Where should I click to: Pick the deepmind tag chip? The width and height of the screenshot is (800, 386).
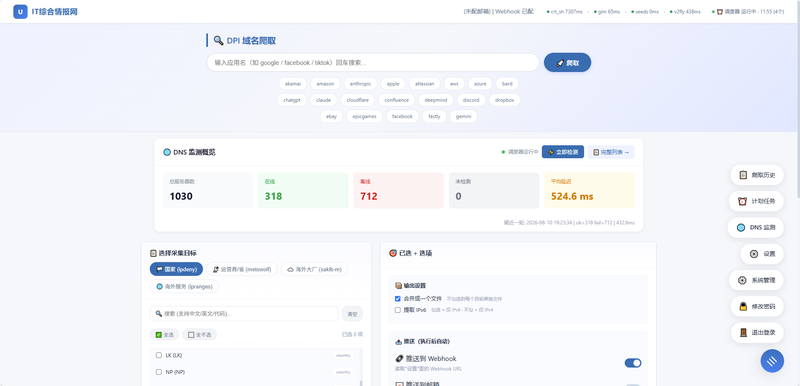[x=436, y=100]
